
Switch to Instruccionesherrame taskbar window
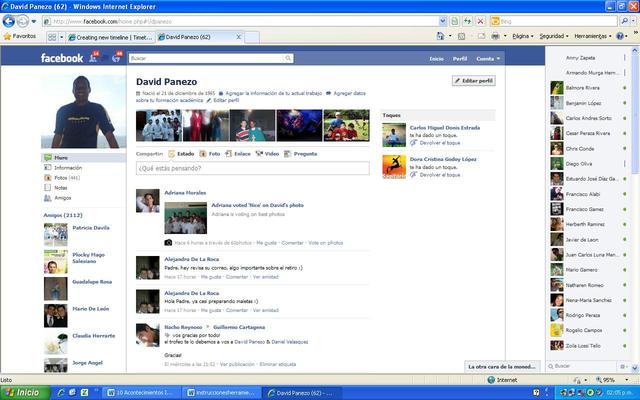tap(220, 393)
